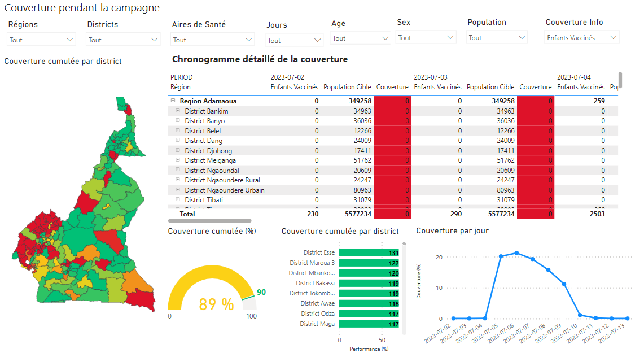Click expand icon beside District Djohong

178,150
